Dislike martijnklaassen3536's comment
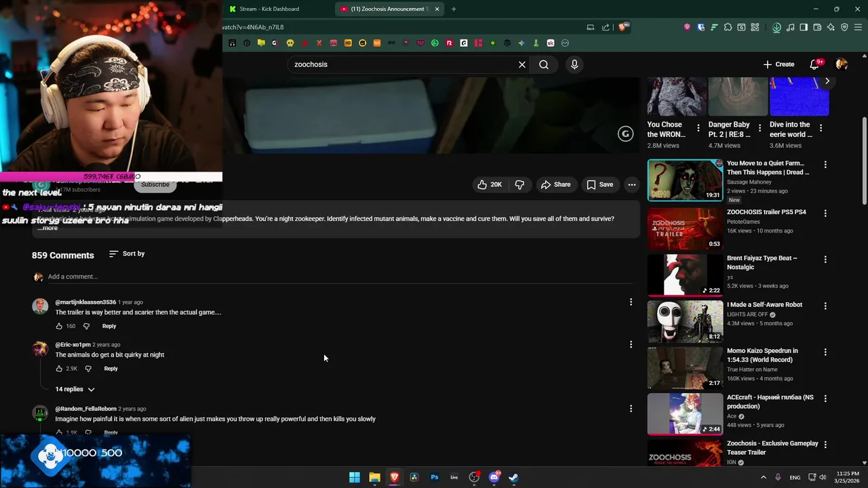The width and height of the screenshot is (868, 488). click(x=86, y=326)
